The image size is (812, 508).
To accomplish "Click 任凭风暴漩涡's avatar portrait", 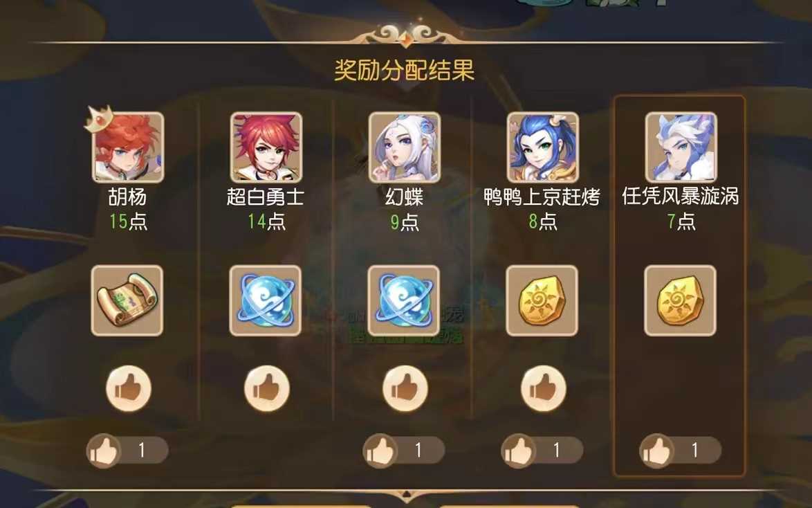I will pyautogui.click(x=681, y=147).
